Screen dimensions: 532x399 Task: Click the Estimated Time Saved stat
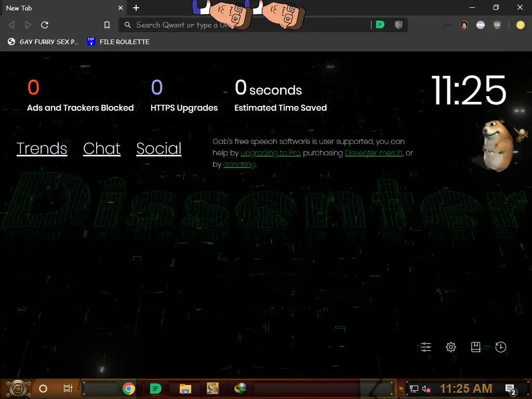point(281,96)
